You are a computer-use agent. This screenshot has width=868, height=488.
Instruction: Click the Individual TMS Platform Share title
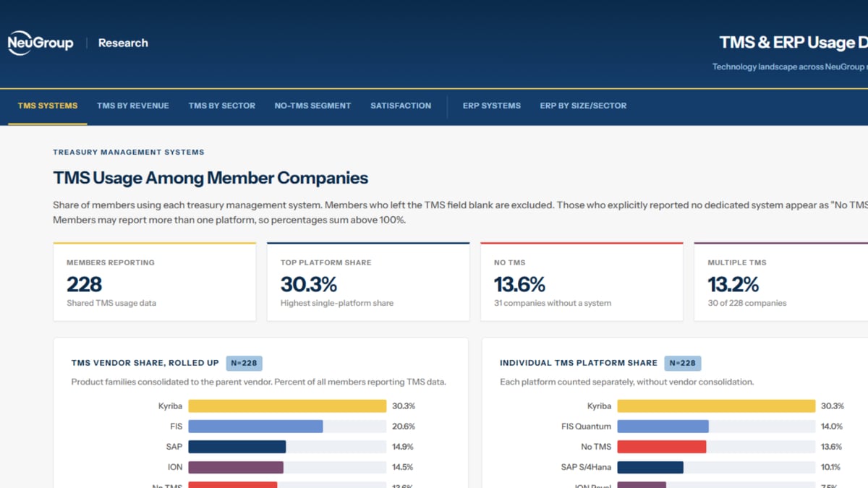pos(579,363)
